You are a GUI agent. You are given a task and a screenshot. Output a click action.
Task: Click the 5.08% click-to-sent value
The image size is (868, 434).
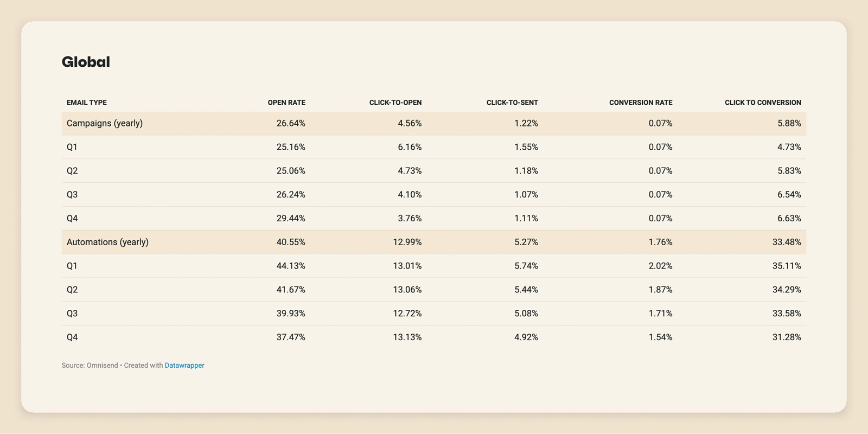pyautogui.click(x=526, y=314)
